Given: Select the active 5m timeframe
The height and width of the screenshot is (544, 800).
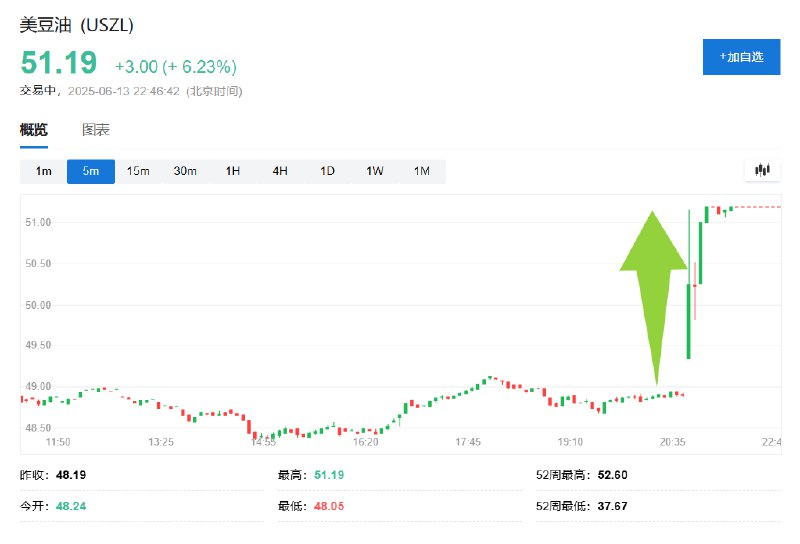Looking at the screenshot, I should tap(91, 171).
